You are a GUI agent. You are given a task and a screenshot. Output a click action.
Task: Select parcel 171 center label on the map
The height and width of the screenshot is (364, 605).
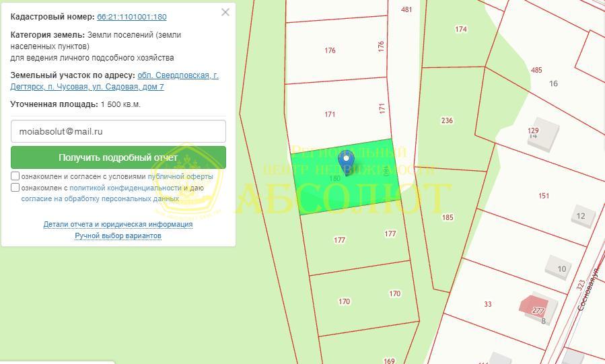(x=330, y=114)
